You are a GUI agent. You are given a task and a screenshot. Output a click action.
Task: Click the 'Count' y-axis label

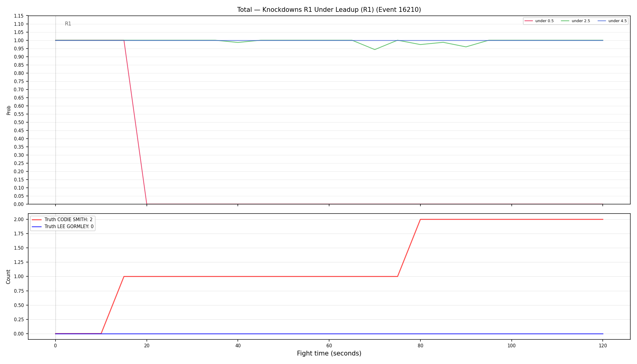tap(8, 277)
